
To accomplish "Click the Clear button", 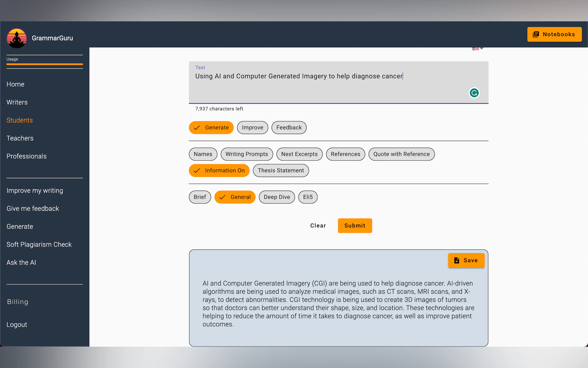I will point(318,226).
